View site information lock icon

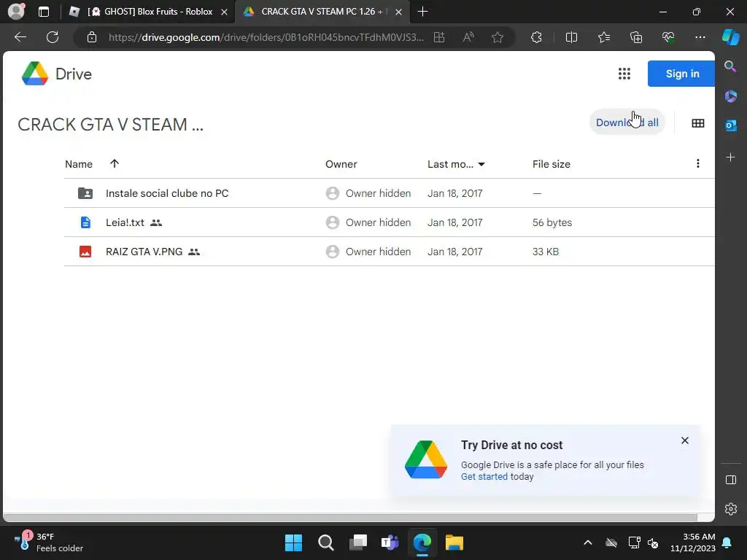coord(92,37)
